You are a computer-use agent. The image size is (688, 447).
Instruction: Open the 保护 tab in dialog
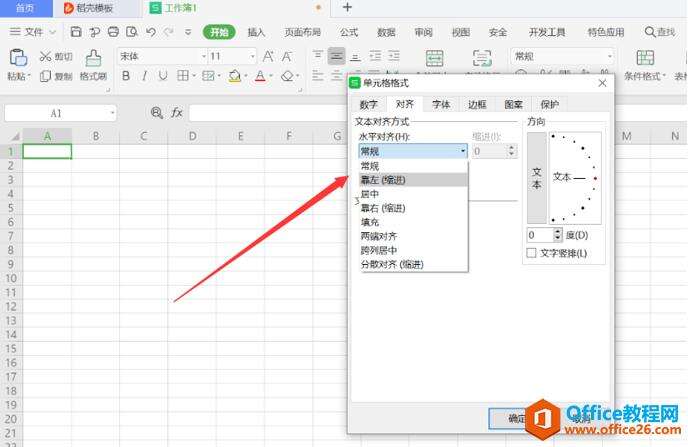point(549,104)
